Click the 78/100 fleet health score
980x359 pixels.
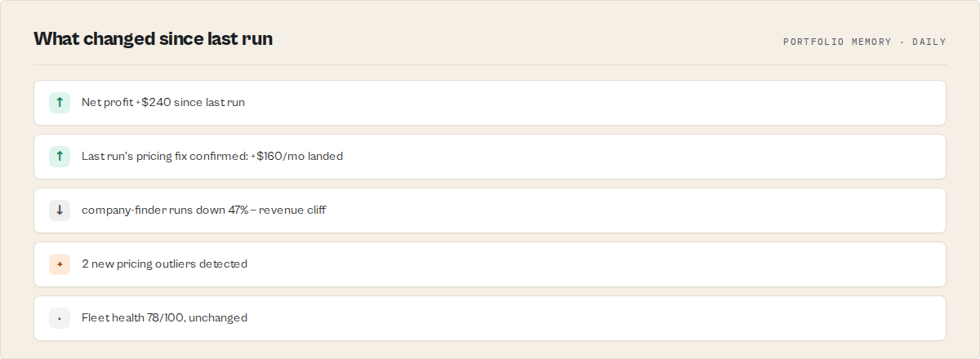coord(166,318)
